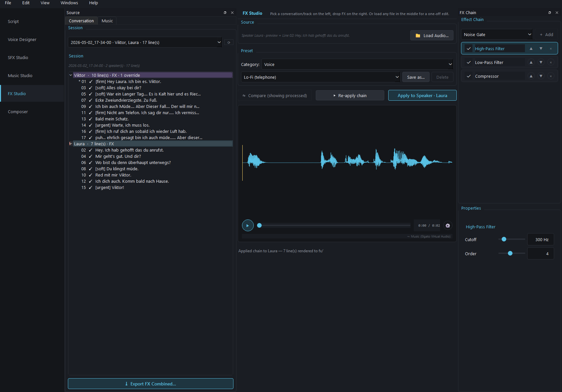Remove Low-Pass Filter from chain

point(551,62)
